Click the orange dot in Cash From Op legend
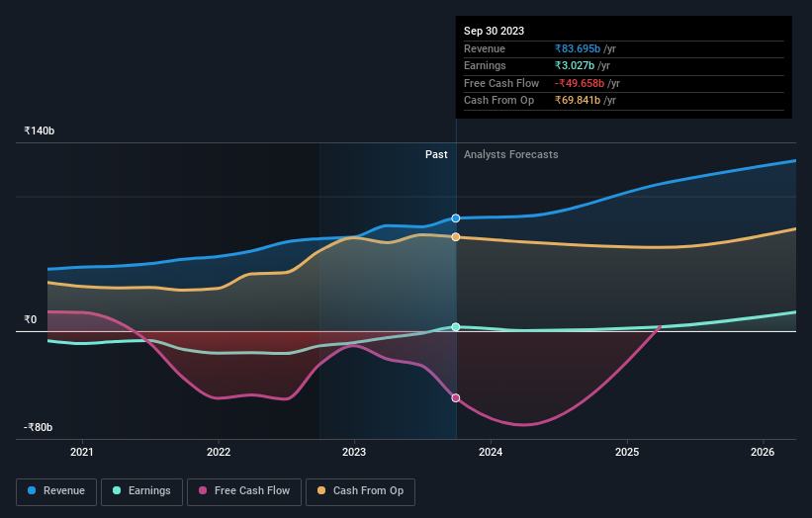Image resolution: width=812 pixels, height=518 pixels. point(321,490)
